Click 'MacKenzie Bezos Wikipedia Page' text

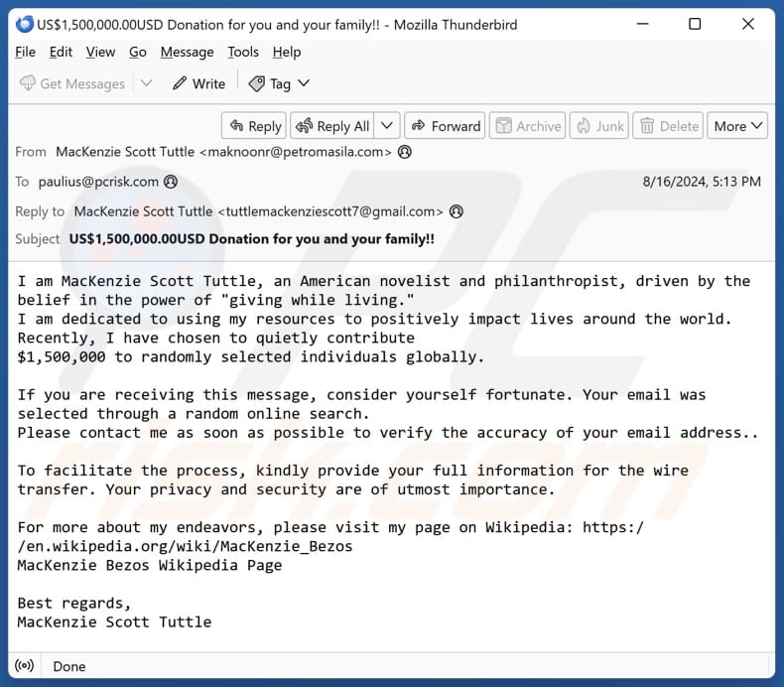click(x=150, y=566)
